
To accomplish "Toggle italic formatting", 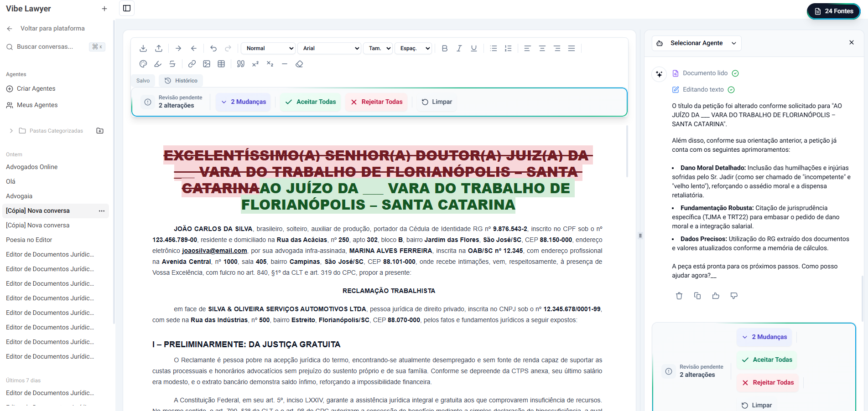I will tap(459, 48).
